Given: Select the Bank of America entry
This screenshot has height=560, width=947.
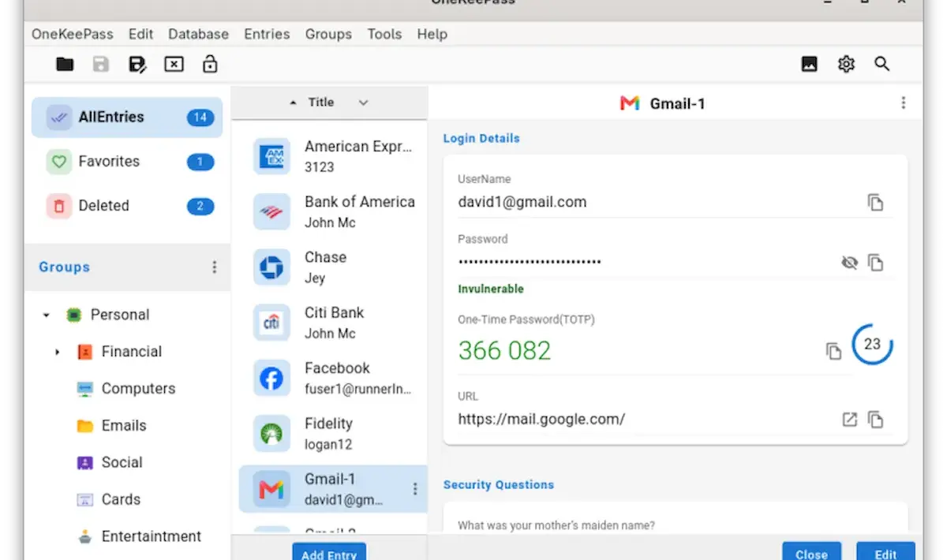Looking at the screenshot, I should (x=332, y=211).
